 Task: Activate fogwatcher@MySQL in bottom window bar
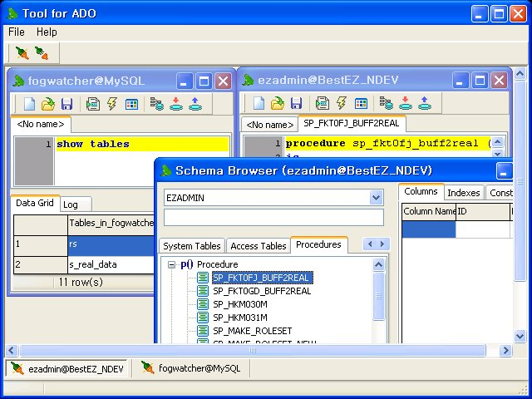click(x=190, y=368)
